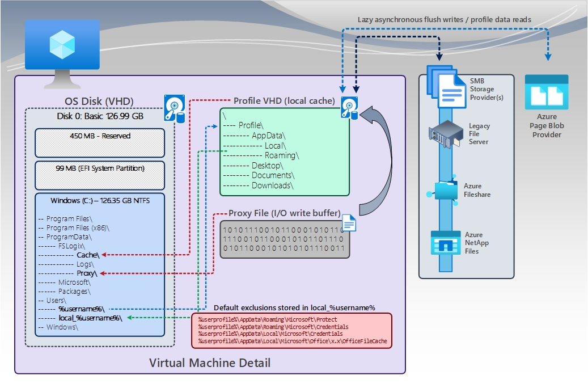Select the 'Proxy\' folder row
This screenshot has width=588, height=388.
68,273
